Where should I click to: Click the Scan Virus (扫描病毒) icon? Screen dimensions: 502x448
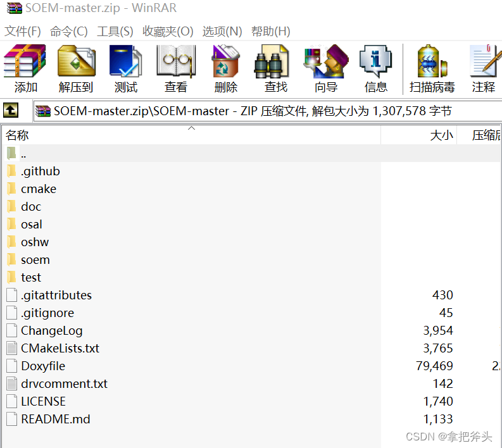432,61
